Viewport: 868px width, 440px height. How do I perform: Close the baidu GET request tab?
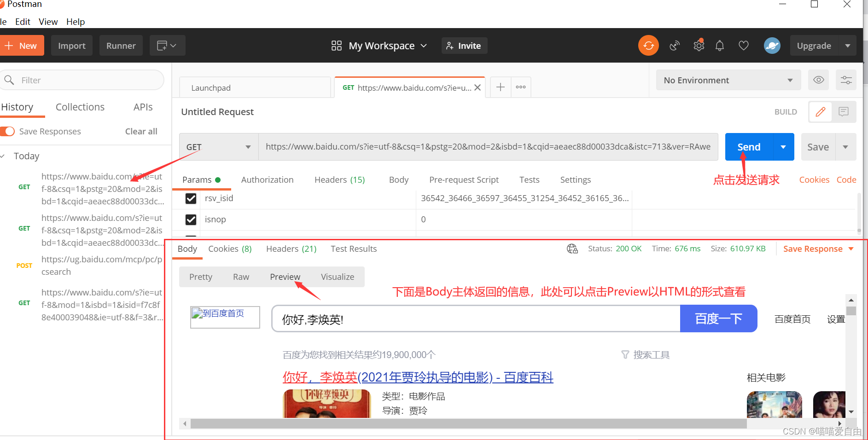[x=478, y=87]
